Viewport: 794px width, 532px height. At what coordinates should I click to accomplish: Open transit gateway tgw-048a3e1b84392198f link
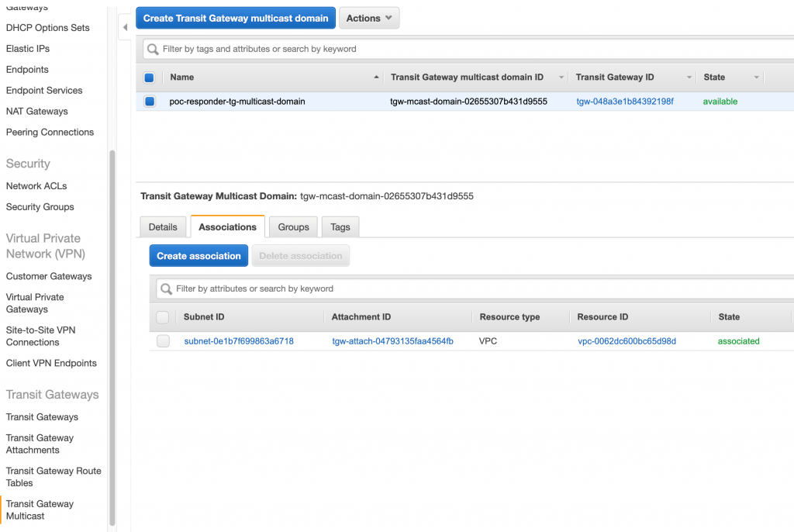(x=625, y=102)
